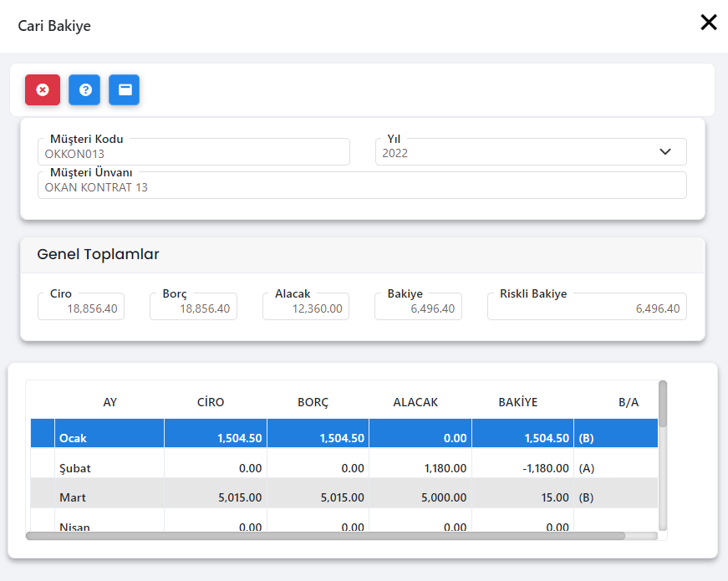Click the horizontal table scrollbar
The height and width of the screenshot is (581, 728).
(326, 536)
